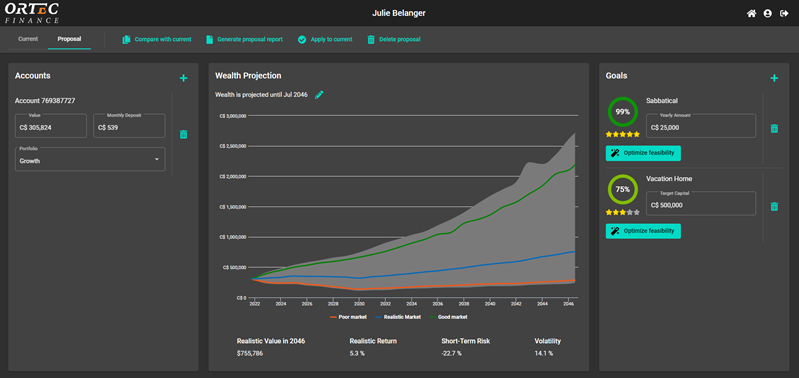Add a new account with plus icon
799x378 pixels.
183,78
